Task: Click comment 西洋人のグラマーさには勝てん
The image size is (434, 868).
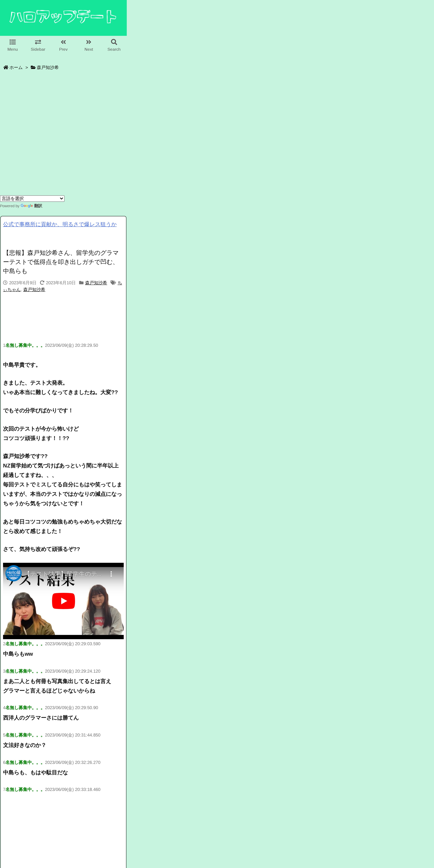Action: (41, 718)
